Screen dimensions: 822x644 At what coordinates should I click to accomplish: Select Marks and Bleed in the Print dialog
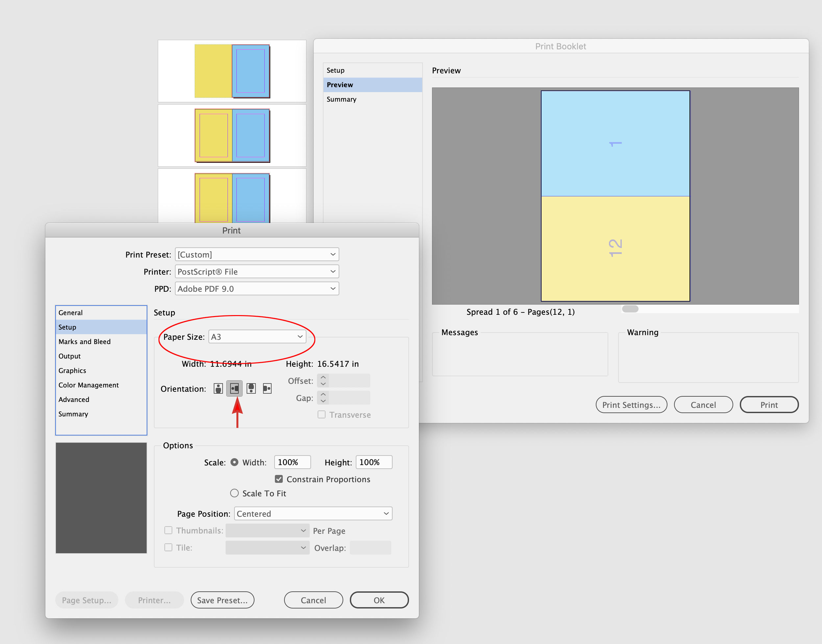point(85,341)
